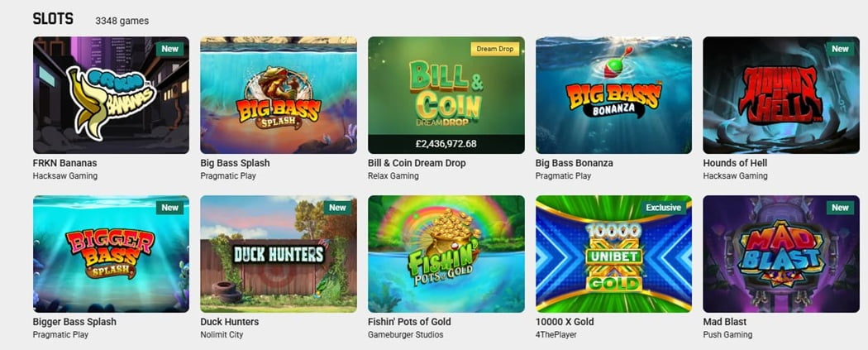Launch Bill & Coin Dream Drop thumbnail

(x=446, y=95)
